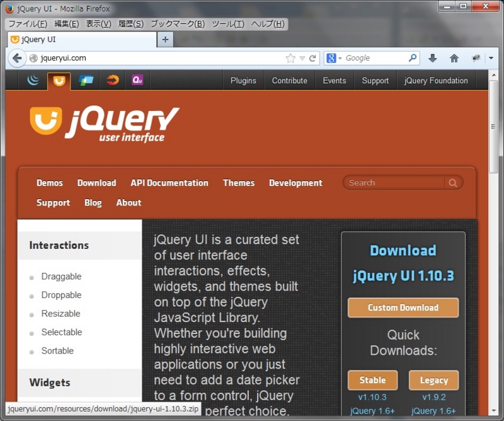Viewport: 504px width, 421px height.
Task: Open the Plugins top navigation link
Action: [x=243, y=81]
